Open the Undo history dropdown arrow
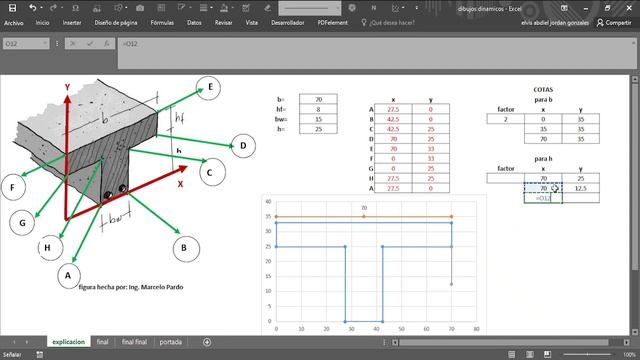This screenshot has width=640, height=360. click(41, 8)
